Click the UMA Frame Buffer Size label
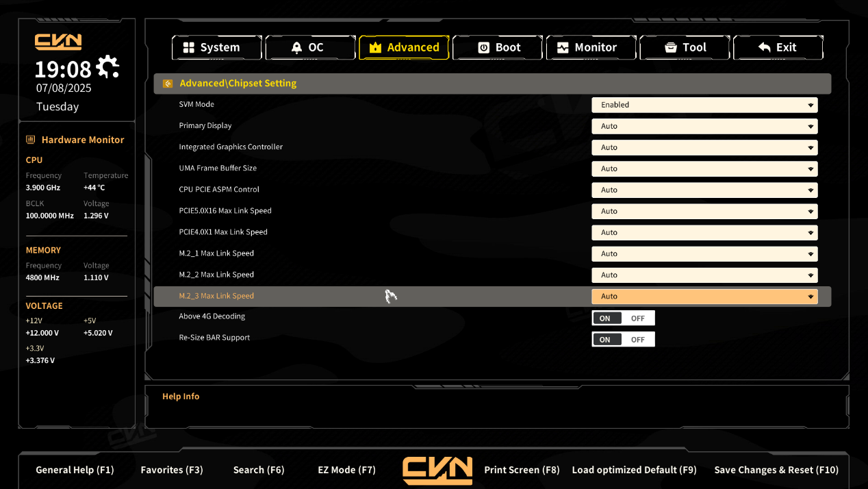The width and height of the screenshot is (868, 489). (218, 168)
